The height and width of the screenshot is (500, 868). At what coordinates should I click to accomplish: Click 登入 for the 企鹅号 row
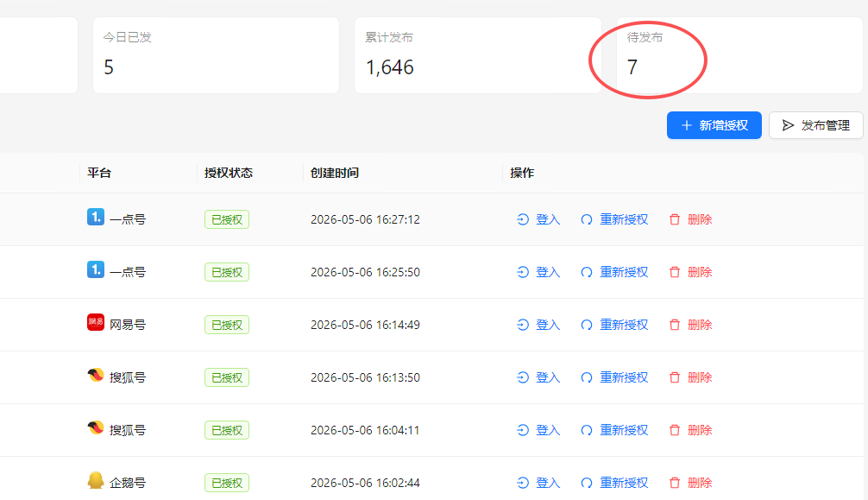click(538, 483)
